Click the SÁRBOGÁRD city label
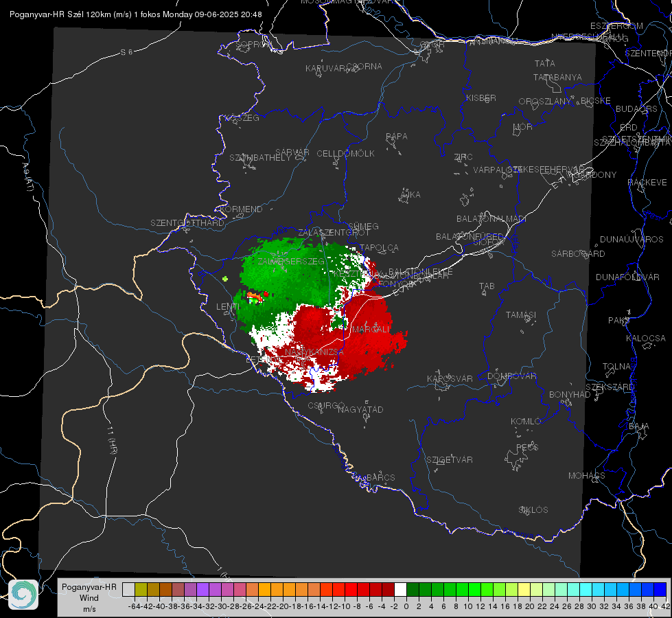This screenshot has height=618, width=672. click(x=578, y=253)
